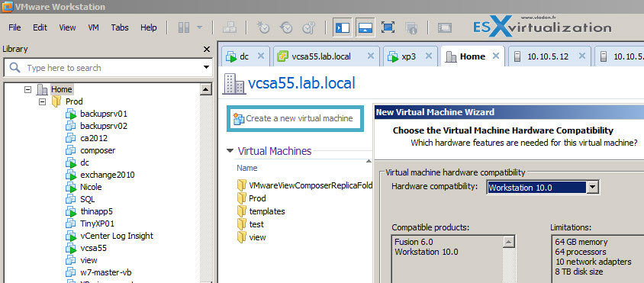Open the Tabs menu
This screenshot has height=283, width=644.
(x=120, y=27)
